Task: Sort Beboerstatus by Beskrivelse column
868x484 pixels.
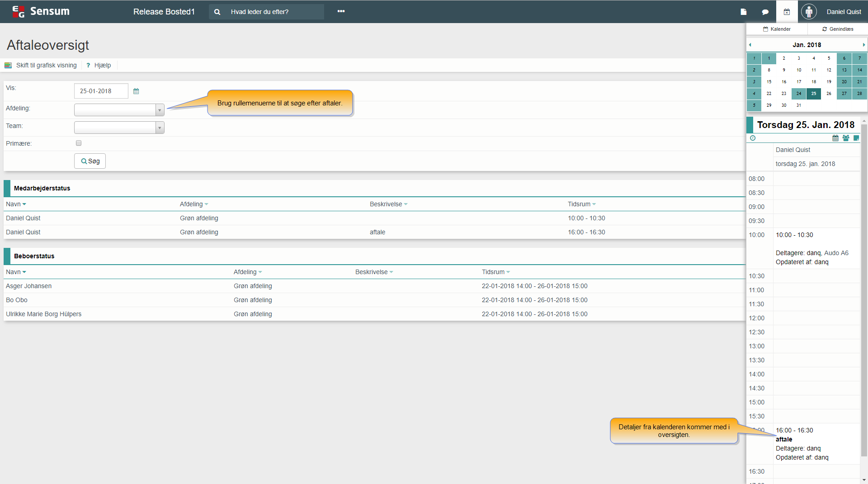Action: (374, 272)
